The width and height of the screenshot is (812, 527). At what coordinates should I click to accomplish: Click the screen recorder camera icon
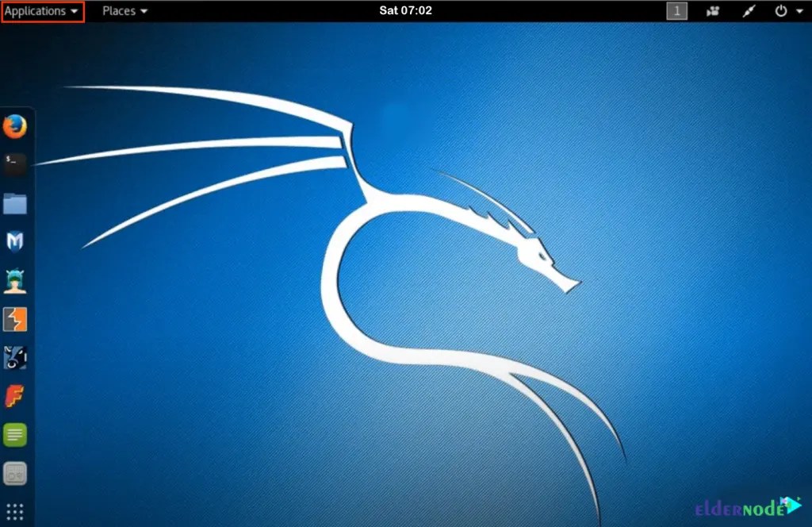tap(713, 11)
